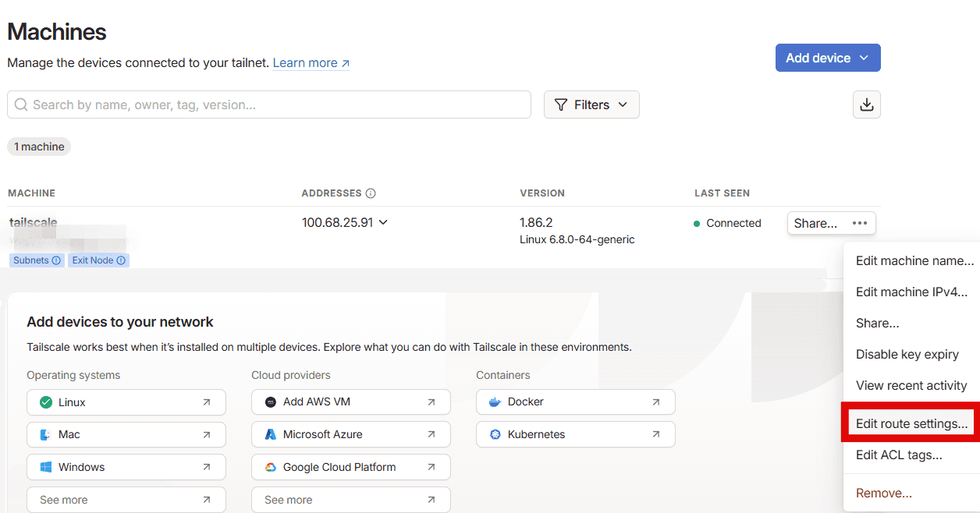Click Linux 6.8.0-64-generic text
The width and height of the screenshot is (980, 513).
tap(577, 240)
